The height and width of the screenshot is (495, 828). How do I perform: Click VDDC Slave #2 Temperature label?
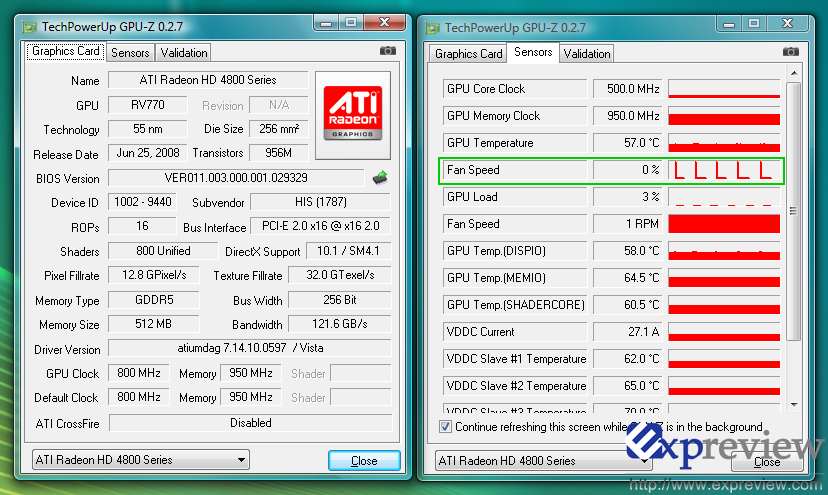[x=515, y=386]
